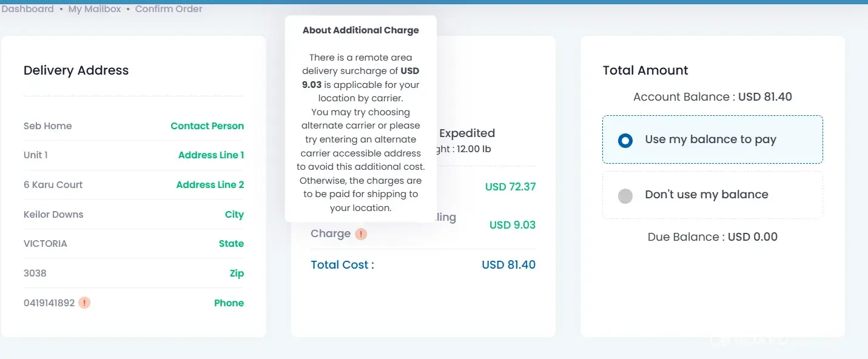The height and width of the screenshot is (359, 868).
Task: Open the My Mailbox breadcrumb link
Action: pos(95,9)
